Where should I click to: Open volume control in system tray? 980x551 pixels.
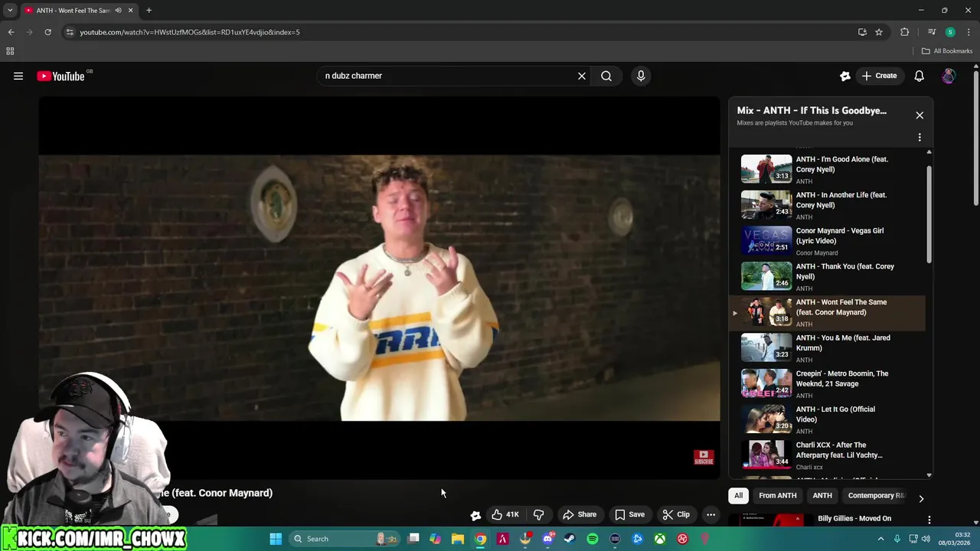tap(926, 539)
